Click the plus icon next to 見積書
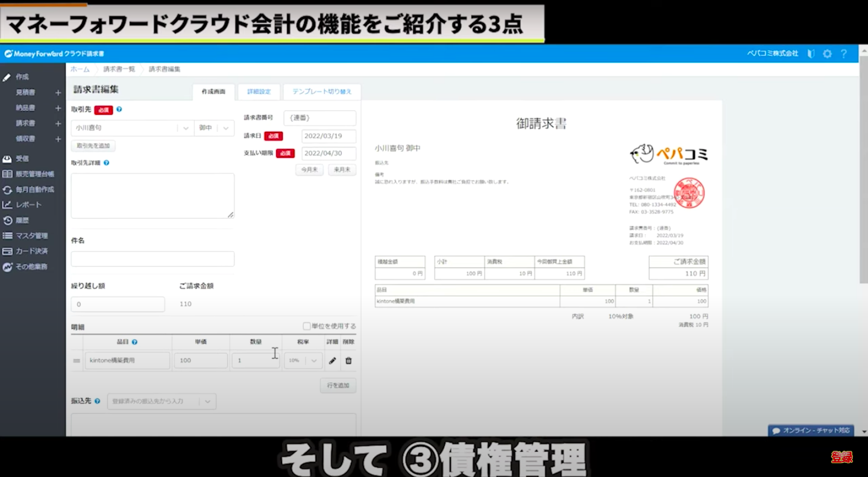 (58, 93)
